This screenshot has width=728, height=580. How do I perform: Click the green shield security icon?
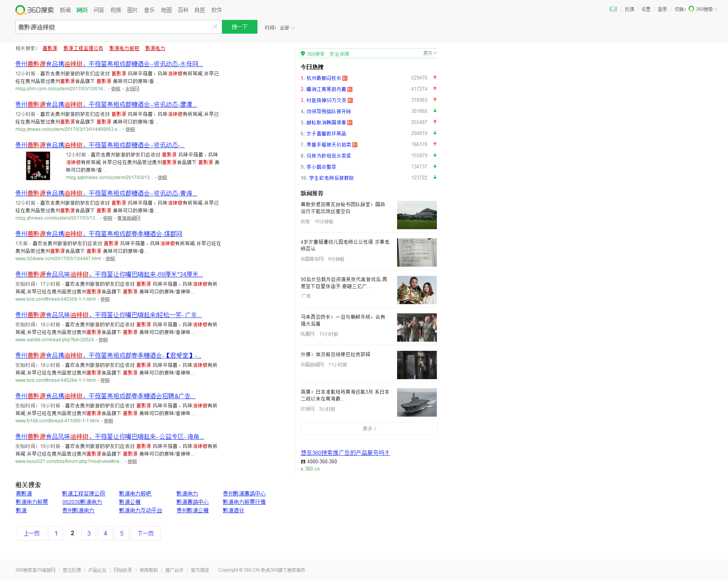click(x=303, y=54)
